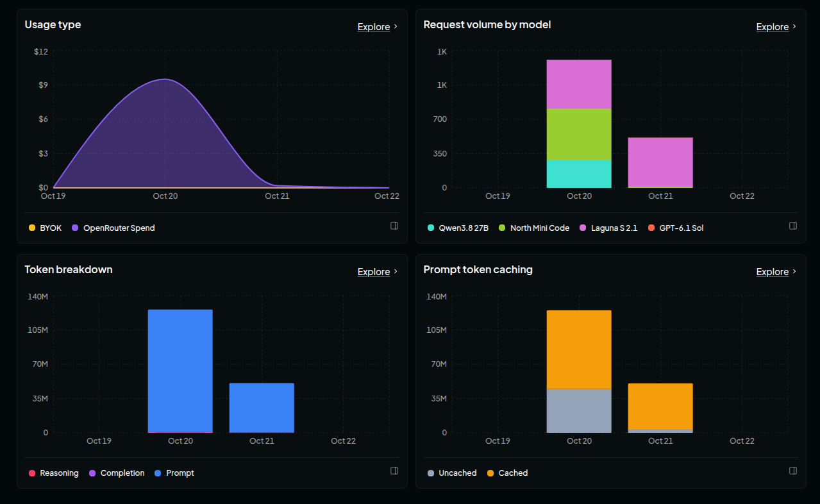Click the chevron beside Prompt token caching Explore

click(794, 272)
